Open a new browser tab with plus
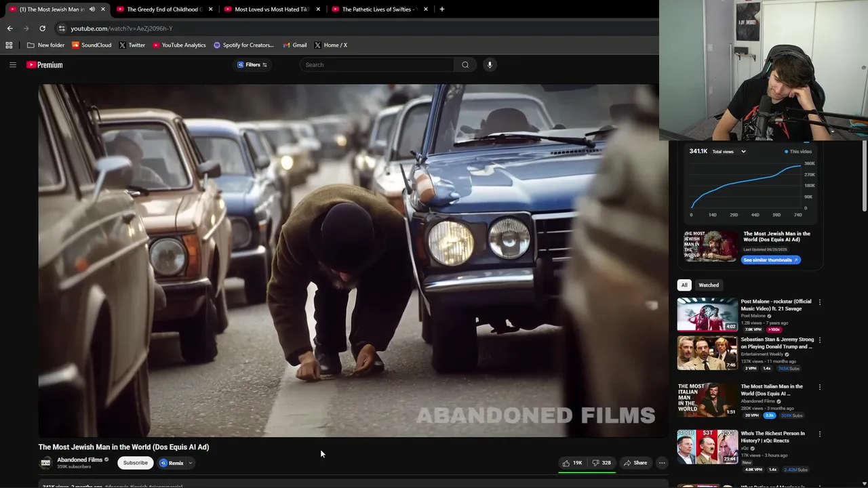868x488 pixels. point(442,9)
